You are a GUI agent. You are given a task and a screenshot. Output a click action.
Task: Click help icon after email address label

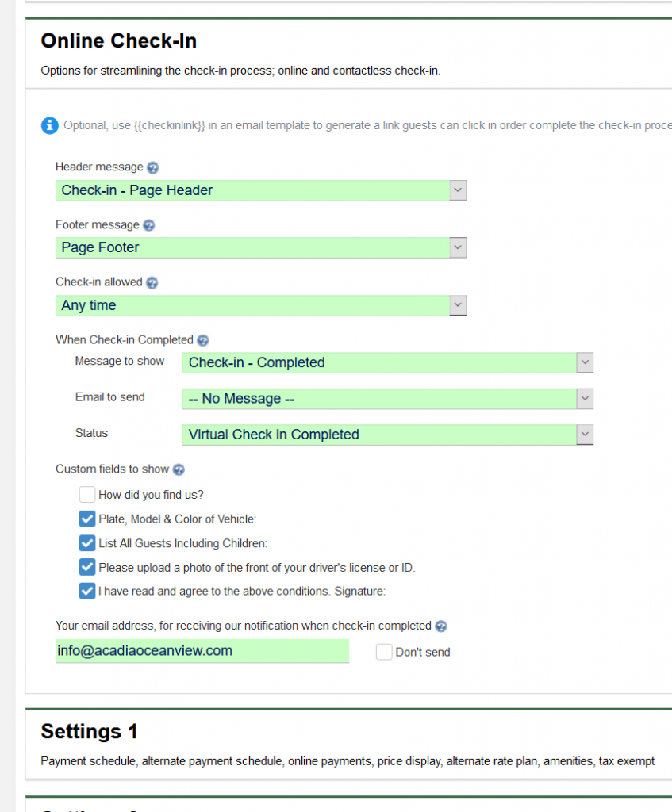pyautogui.click(x=441, y=626)
